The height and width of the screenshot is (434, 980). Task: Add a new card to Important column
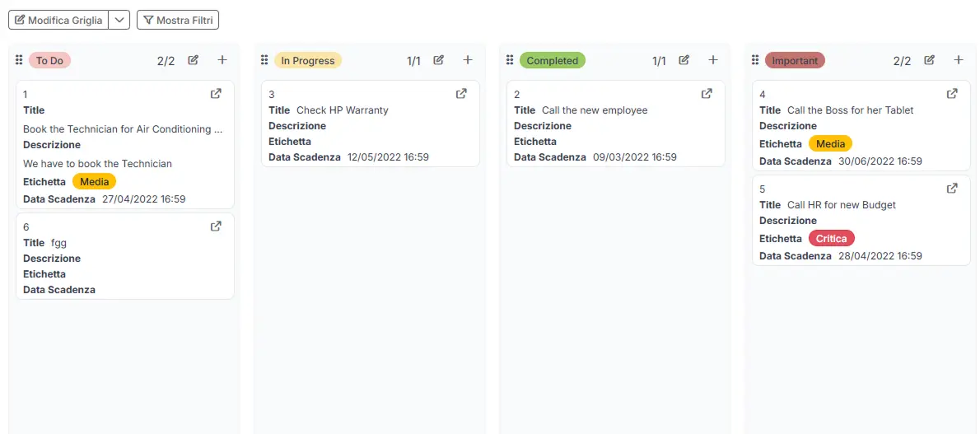click(x=959, y=60)
